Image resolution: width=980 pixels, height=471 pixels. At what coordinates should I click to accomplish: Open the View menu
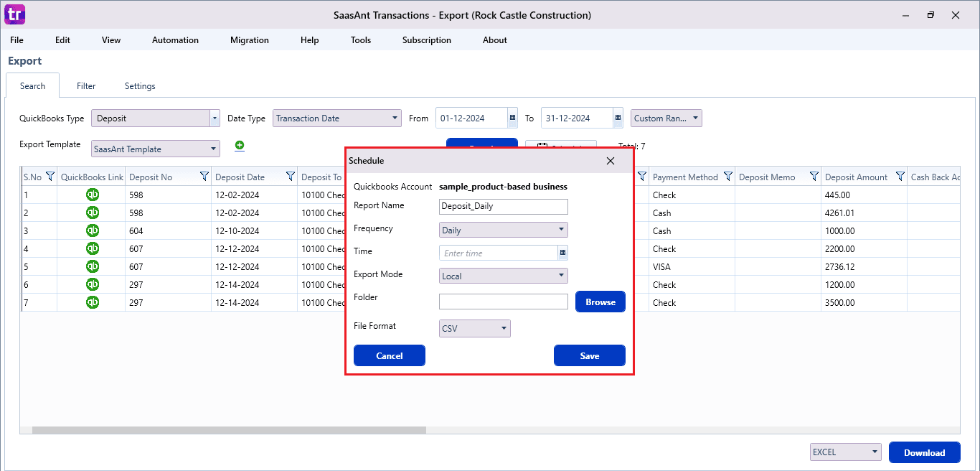111,40
